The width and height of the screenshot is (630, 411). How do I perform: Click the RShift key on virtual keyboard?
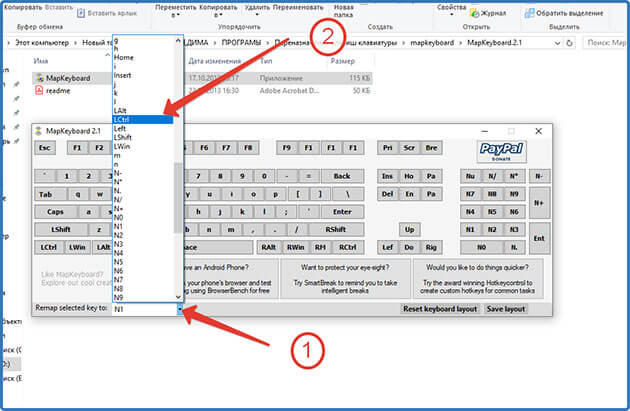[x=336, y=229]
